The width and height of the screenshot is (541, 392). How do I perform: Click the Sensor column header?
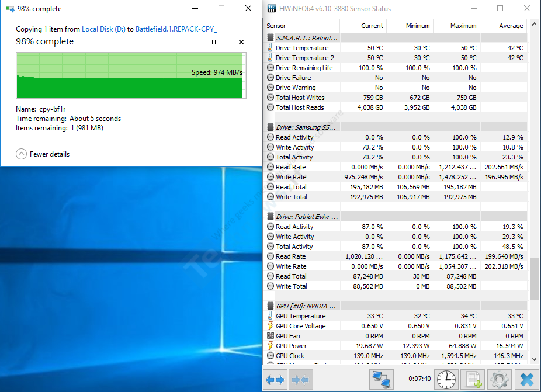point(302,26)
